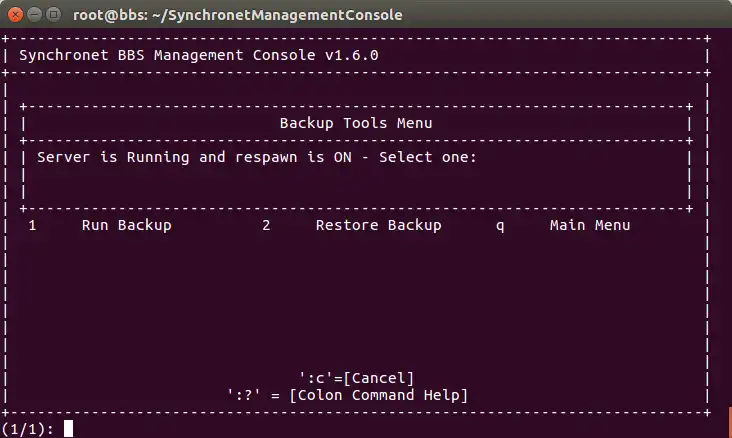Click option number 2 in the menu
Viewport: 732px width, 438px height.
[266, 225]
